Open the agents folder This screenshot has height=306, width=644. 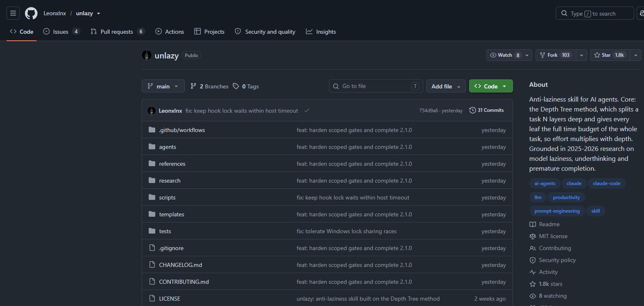click(168, 147)
